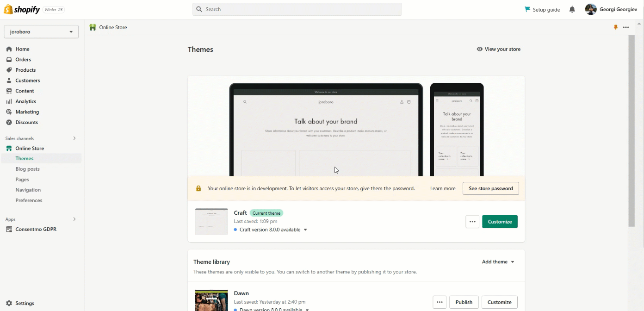644x311 pixels.
Task: Select Navigation under Online Store
Action: click(x=28, y=190)
